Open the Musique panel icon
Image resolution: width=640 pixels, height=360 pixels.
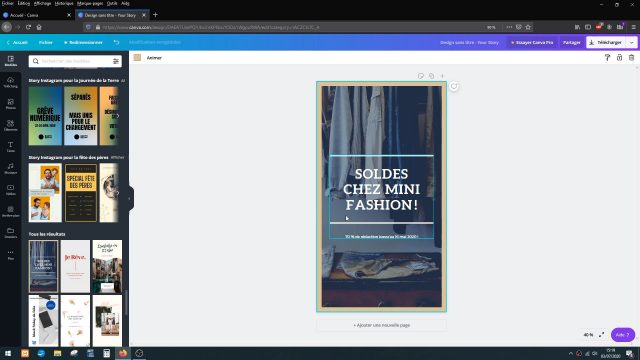coord(11,168)
